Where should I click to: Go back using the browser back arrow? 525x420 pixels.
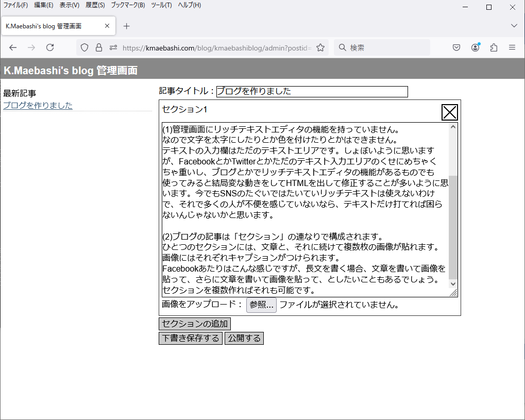tap(13, 47)
